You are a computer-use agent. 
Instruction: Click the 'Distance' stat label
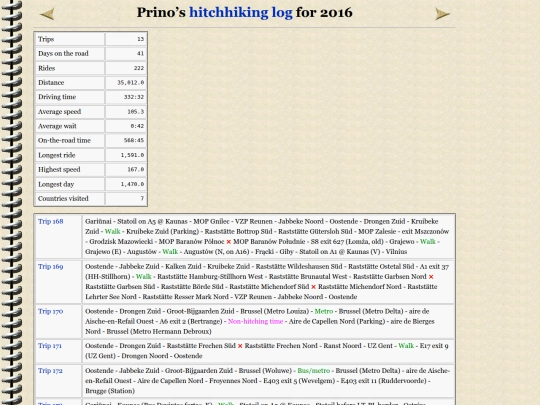click(51, 83)
